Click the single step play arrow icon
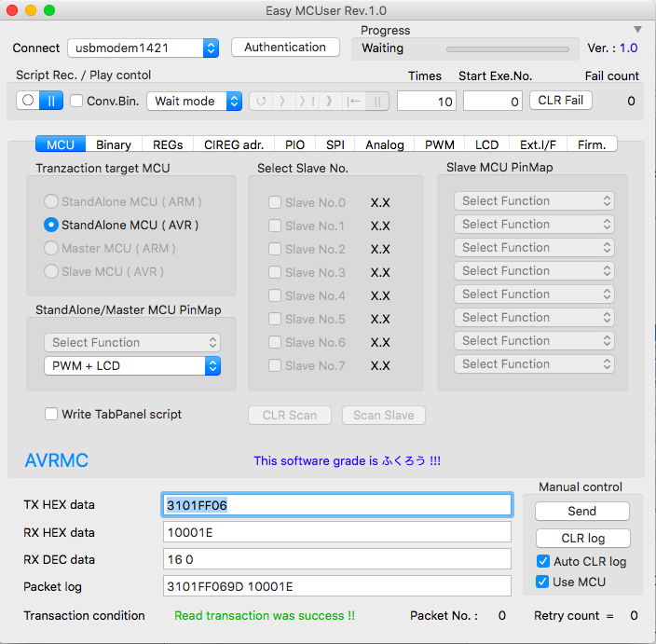Screen dimensions: 656x644 (x=283, y=102)
